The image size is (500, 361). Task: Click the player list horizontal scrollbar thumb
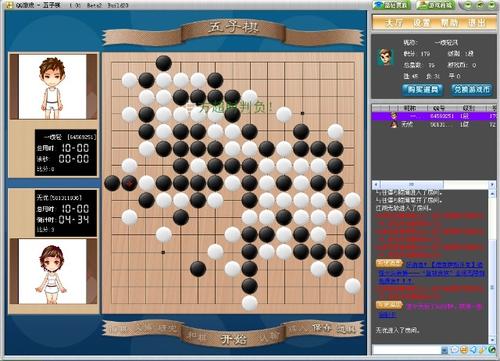click(412, 184)
